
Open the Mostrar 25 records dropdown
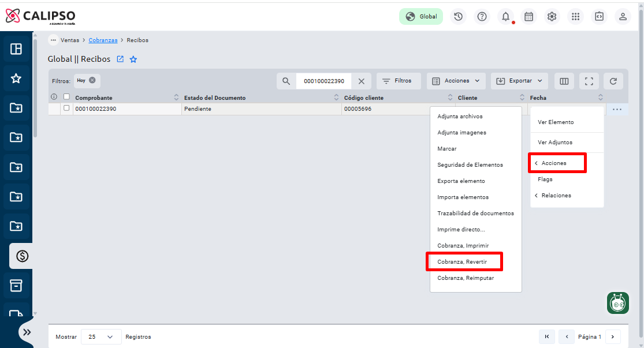[101, 336]
